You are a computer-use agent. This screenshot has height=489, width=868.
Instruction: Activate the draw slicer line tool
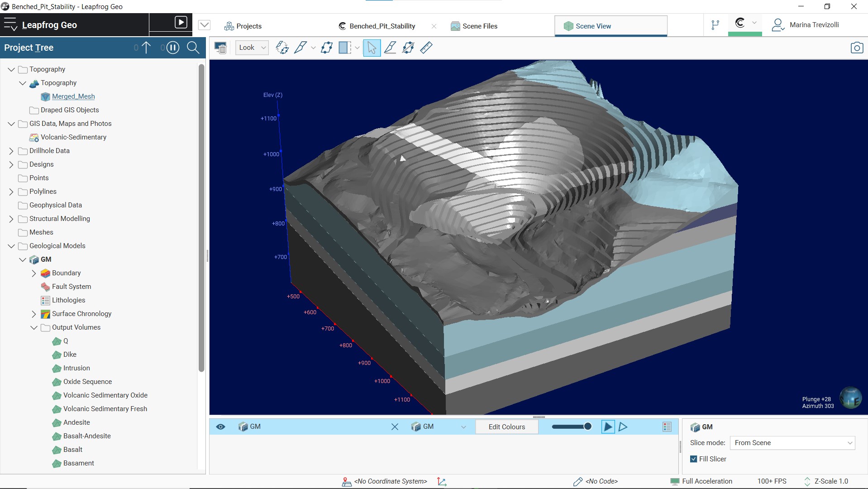(x=300, y=48)
